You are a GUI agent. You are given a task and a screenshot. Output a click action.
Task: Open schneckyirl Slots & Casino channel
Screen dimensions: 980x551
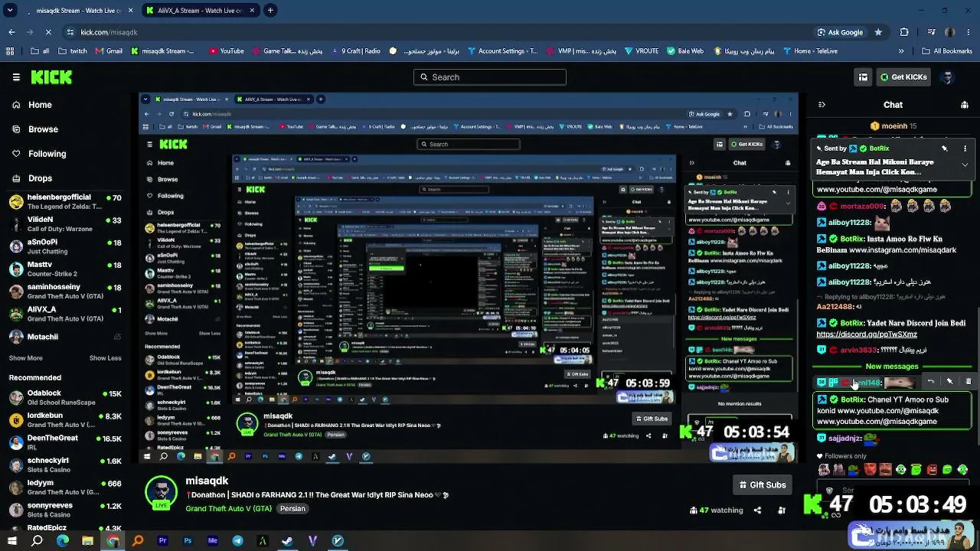[x=65, y=465]
